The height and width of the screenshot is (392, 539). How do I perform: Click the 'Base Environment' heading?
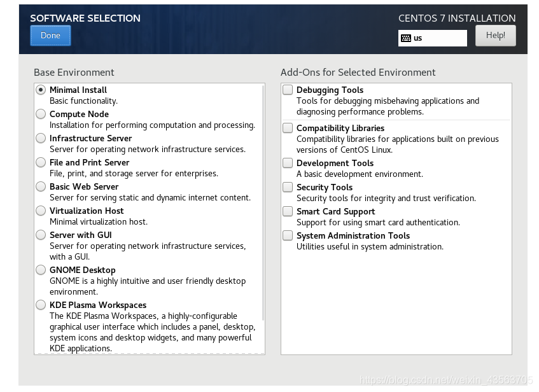click(x=74, y=72)
